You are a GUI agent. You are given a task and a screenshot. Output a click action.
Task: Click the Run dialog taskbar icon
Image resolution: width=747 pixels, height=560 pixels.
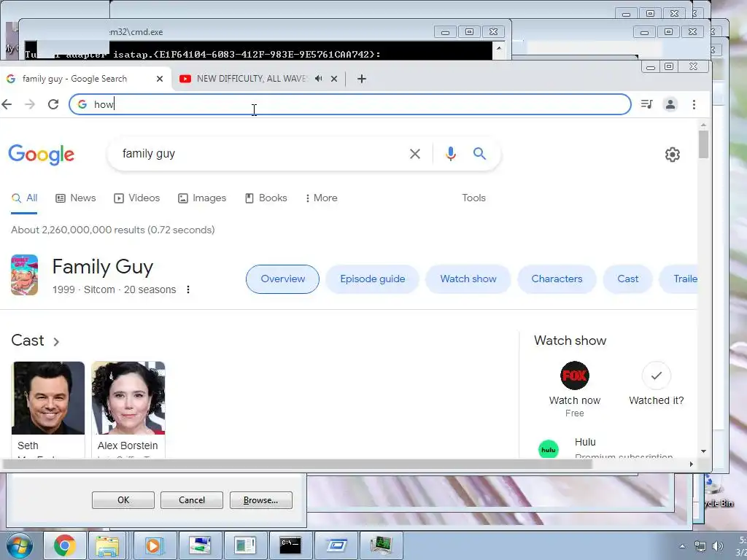[x=336, y=545]
